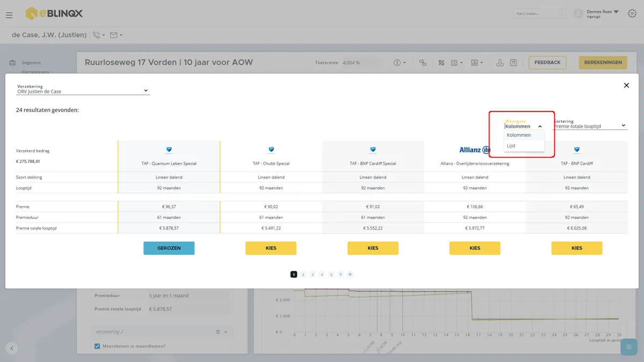This screenshot has width=644, height=362.
Task: Click the four-dot command icon in toolbar
Action: click(442, 63)
